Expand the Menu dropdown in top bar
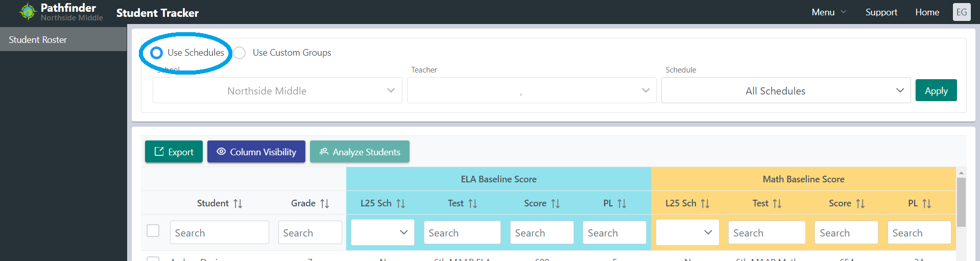The image size is (980, 261). coord(829,12)
